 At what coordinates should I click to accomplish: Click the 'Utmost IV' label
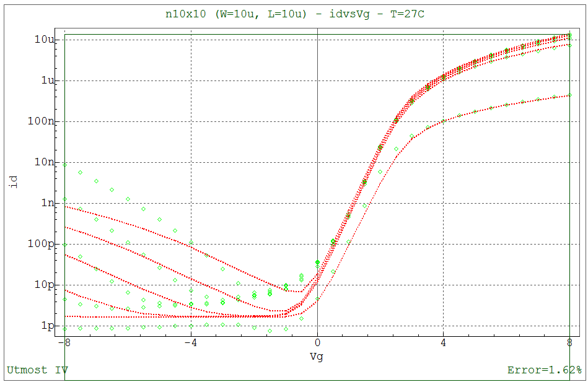tap(38, 370)
